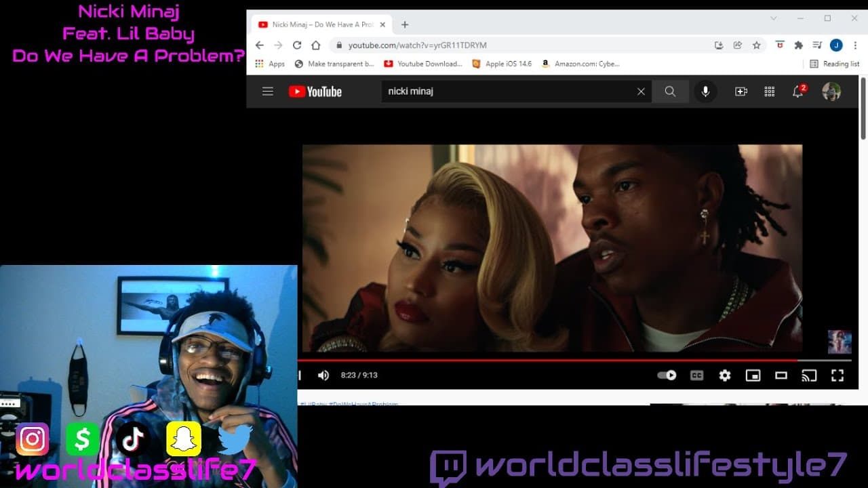Screen dimensions: 868x488
Task: View site info via padlock icon
Action: pyautogui.click(x=339, y=45)
